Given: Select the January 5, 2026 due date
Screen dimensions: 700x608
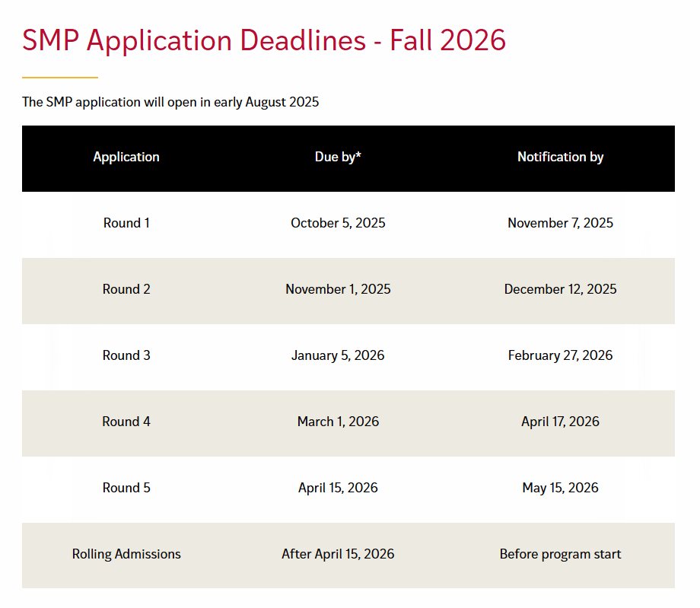Looking at the screenshot, I should pos(338,355).
